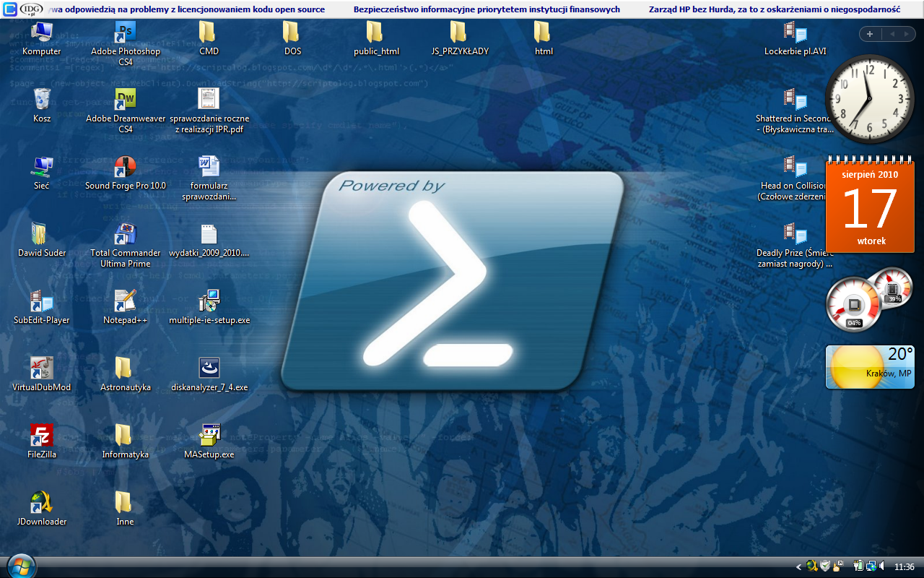Open headline about licencjonowaniem kodu open source

click(188, 10)
